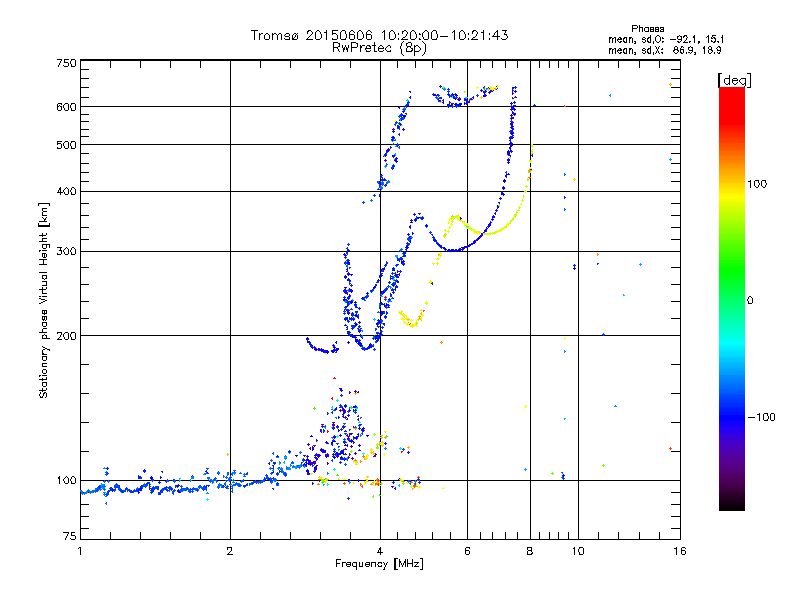Viewport: 800px width, 600px height.
Task: Click the '400' height axis label
Action: click(66, 192)
